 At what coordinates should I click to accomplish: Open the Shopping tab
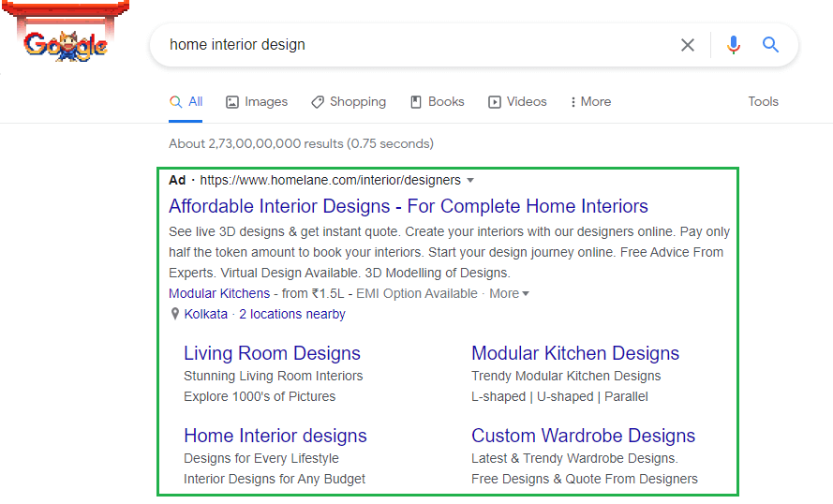coord(349,102)
